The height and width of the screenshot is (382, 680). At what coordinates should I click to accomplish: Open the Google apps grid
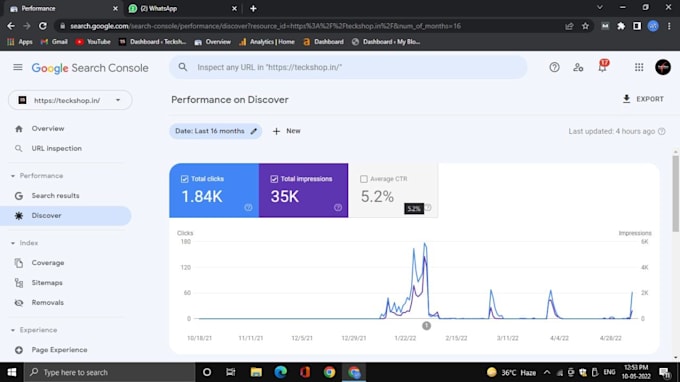tap(639, 67)
